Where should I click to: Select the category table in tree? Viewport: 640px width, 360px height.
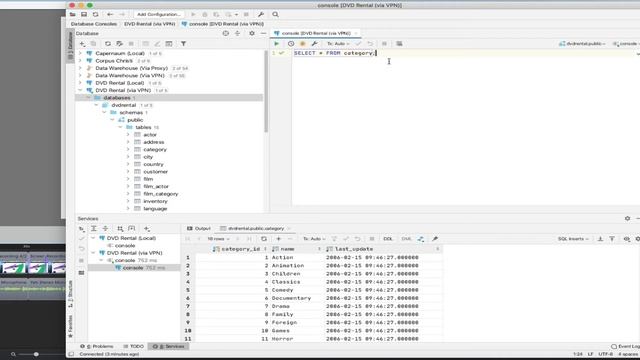coord(155,150)
